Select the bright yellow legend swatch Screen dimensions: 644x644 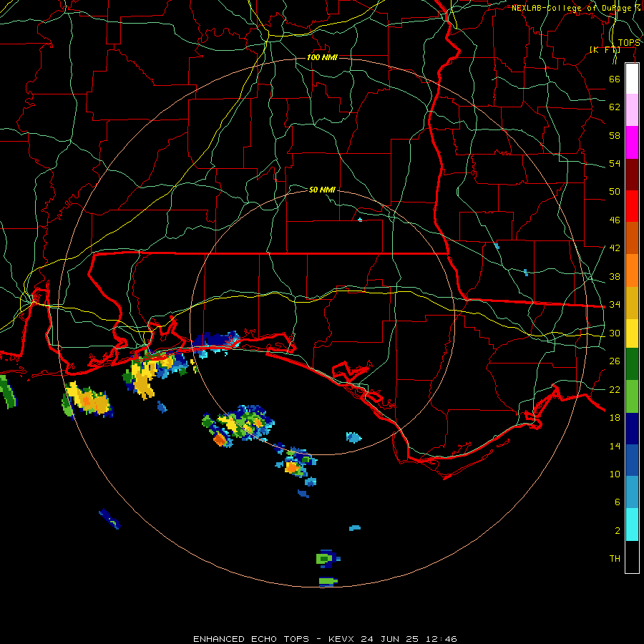coord(632,333)
